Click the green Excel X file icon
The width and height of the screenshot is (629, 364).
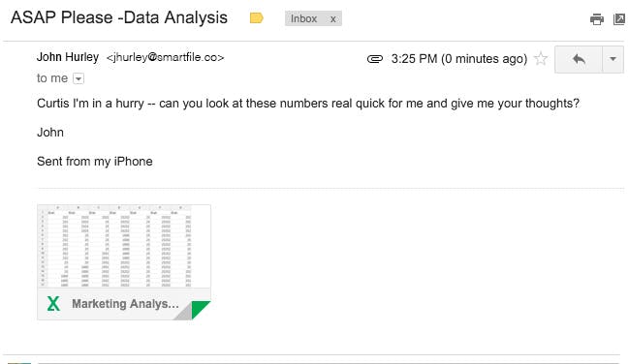[x=53, y=304]
